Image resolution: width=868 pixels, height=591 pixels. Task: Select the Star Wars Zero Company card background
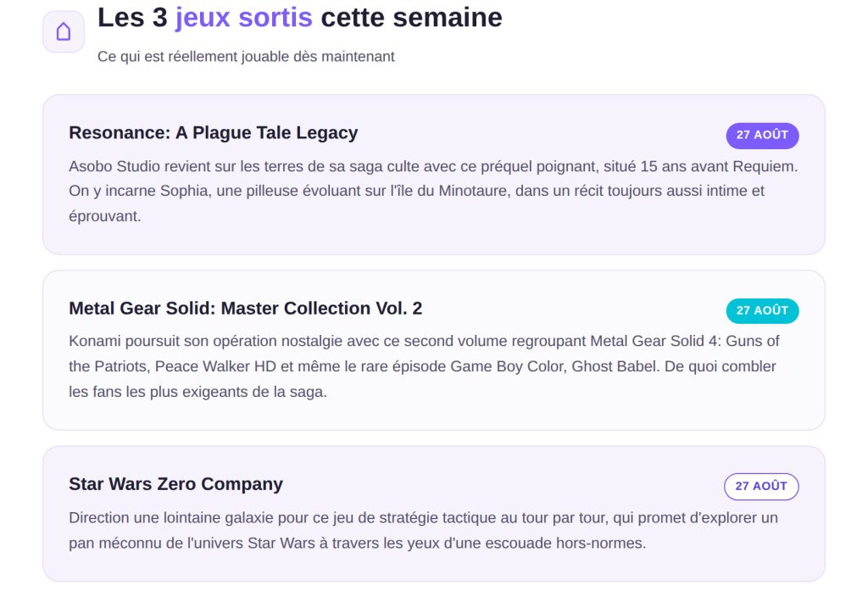tap(434, 514)
